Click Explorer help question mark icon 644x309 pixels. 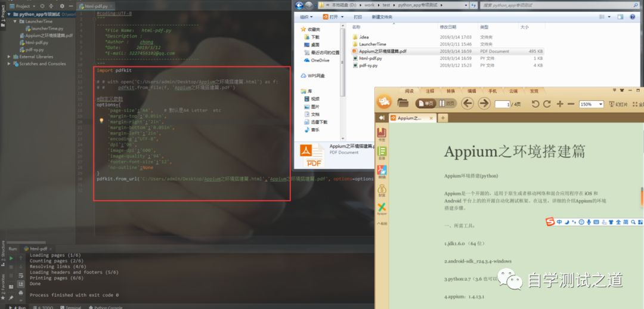(x=632, y=17)
